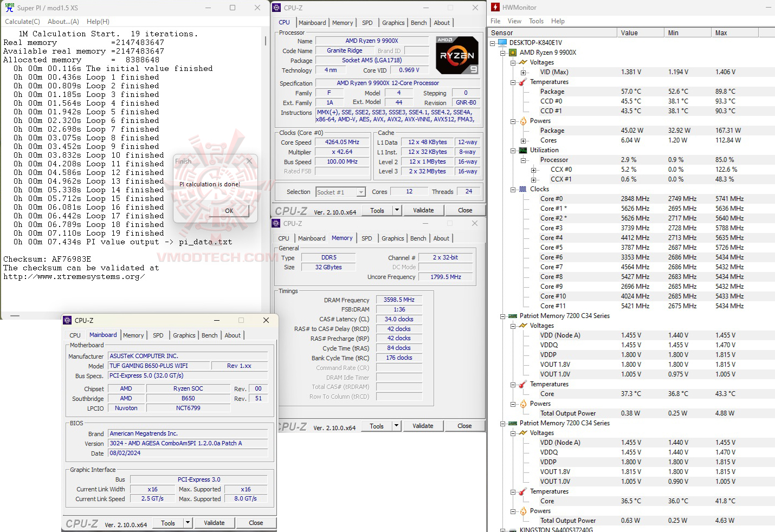Image resolution: width=775 pixels, height=532 pixels.
Task: Switch to the SPD tab in CPU-Z
Action: (x=367, y=22)
